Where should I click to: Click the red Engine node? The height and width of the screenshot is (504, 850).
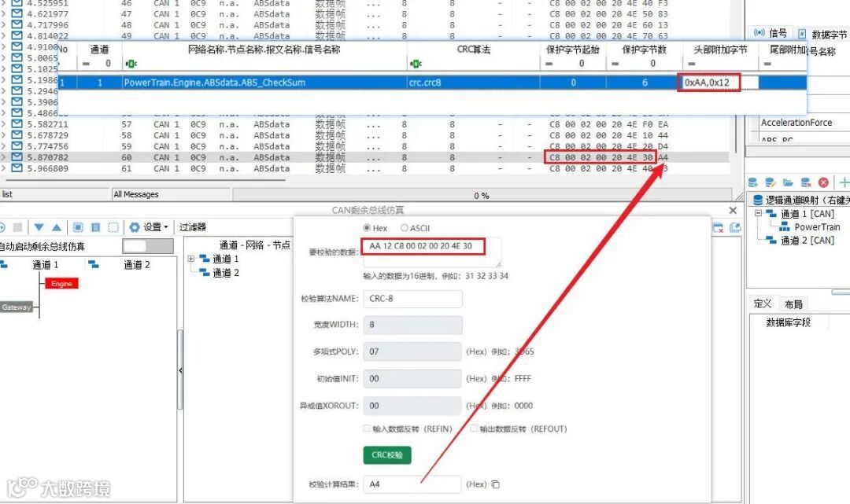tap(62, 284)
